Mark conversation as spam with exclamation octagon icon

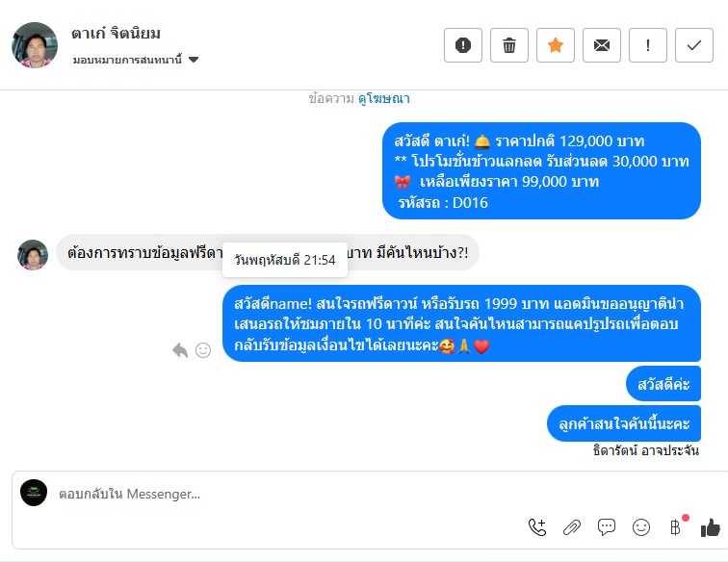(463, 45)
